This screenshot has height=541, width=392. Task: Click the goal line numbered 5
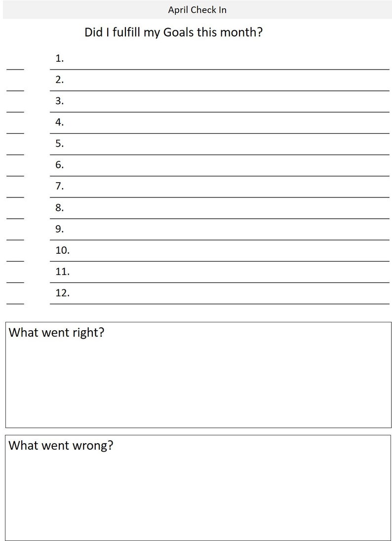click(220, 144)
